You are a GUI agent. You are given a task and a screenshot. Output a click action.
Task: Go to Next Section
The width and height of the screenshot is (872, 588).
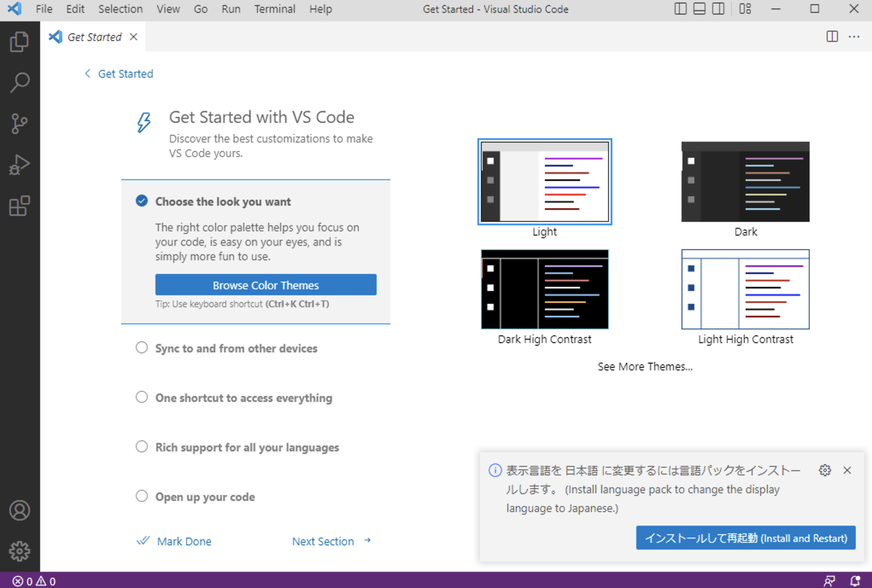tap(323, 541)
